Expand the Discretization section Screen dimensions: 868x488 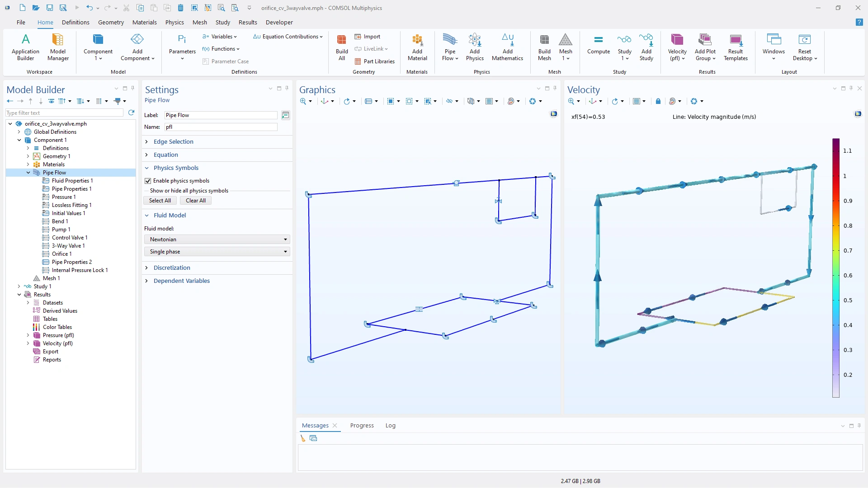tap(171, 267)
